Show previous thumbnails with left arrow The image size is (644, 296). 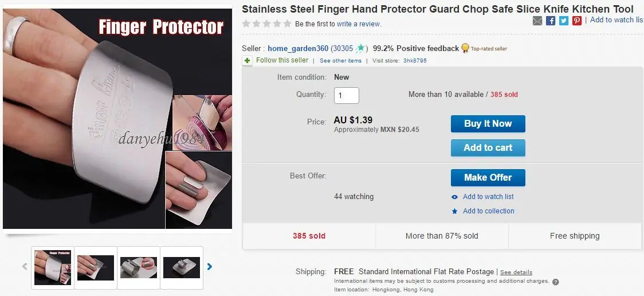click(x=25, y=266)
